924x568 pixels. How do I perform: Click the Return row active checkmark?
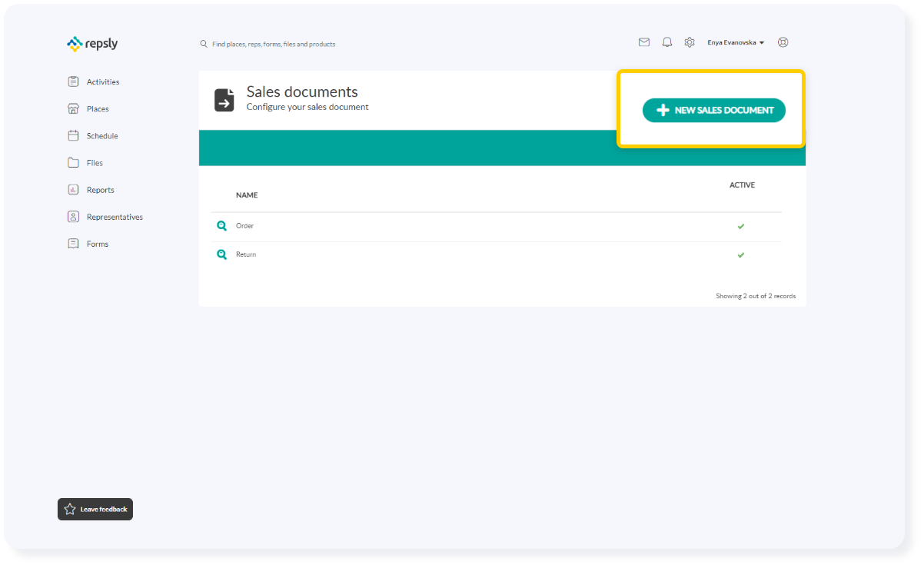click(x=741, y=255)
